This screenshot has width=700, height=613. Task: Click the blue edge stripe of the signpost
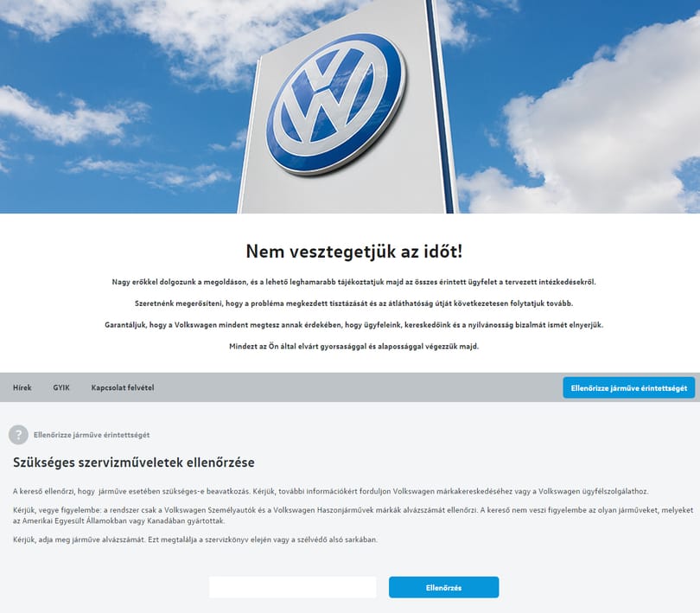pyautogui.click(x=440, y=107)
